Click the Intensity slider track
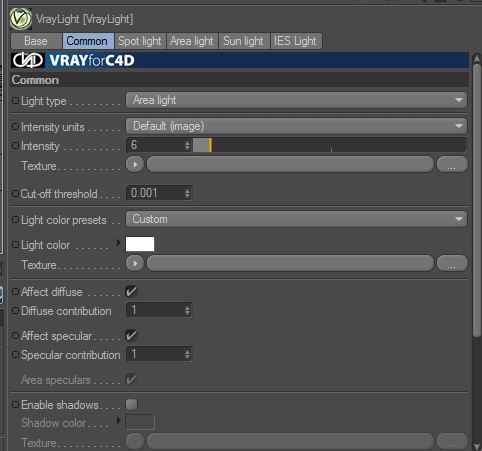The width and height of the screenshot is (482, 451). pos(329,145)
